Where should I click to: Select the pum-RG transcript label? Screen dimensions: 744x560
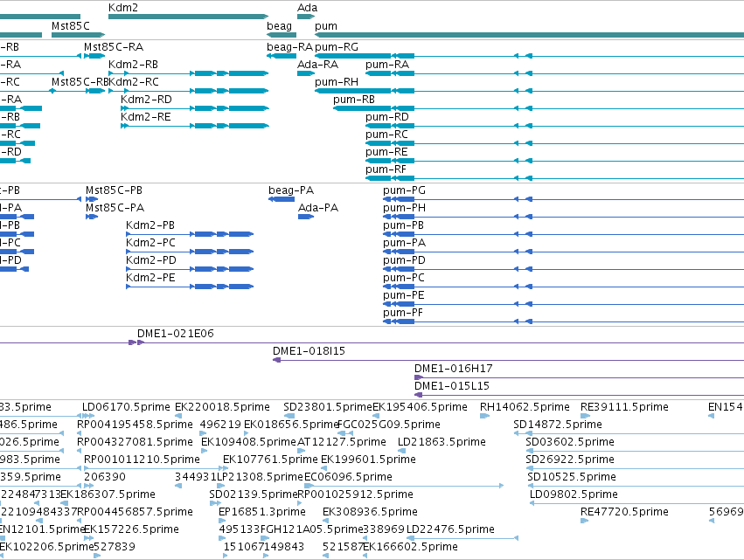coord(337,47)
